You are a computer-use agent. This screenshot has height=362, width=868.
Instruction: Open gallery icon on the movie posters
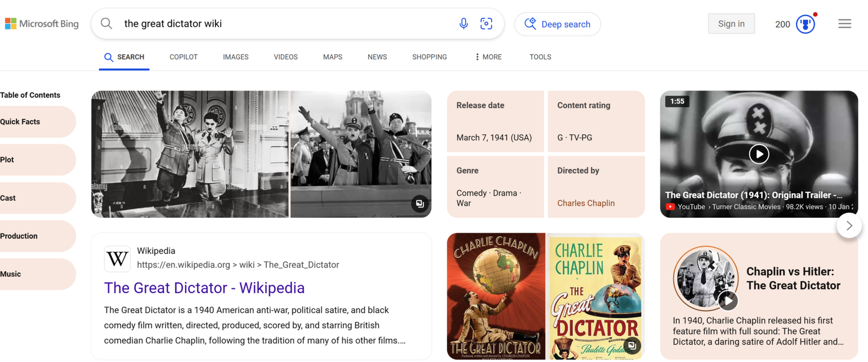point(632,345)
